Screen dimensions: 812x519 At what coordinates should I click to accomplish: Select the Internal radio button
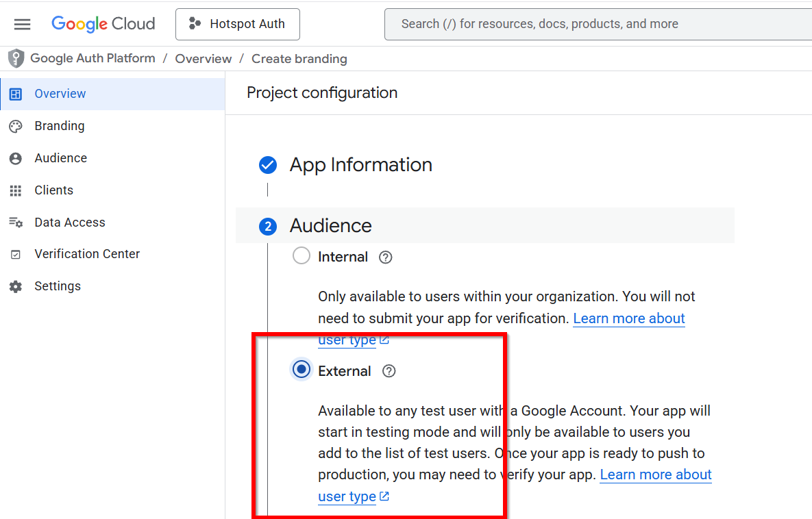click(x=302, y=256)
